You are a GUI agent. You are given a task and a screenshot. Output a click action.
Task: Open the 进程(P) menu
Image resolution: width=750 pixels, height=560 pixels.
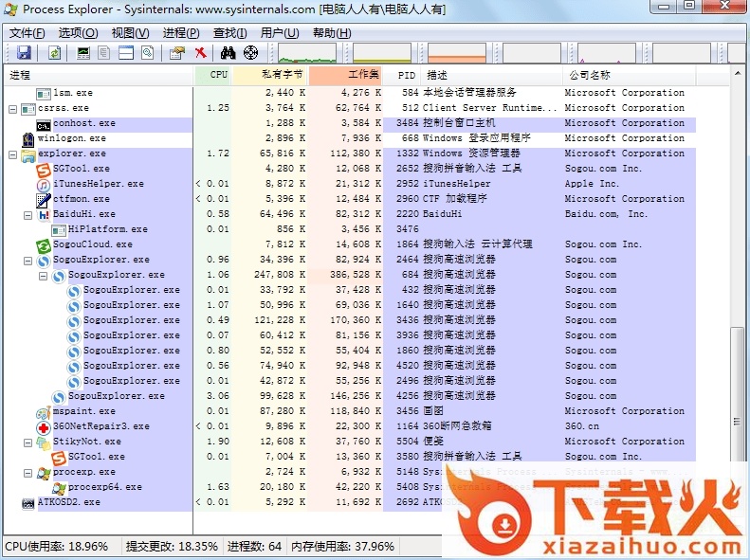[180, 32]
